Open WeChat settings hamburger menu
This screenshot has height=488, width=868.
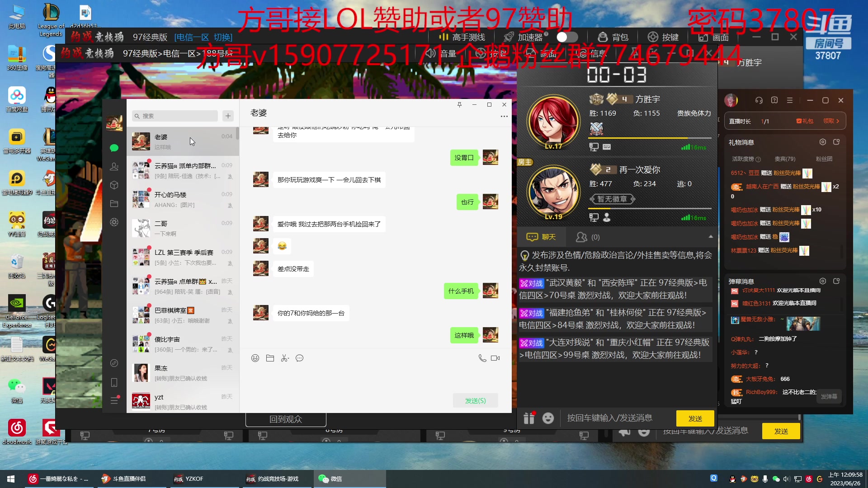point(114,400)
